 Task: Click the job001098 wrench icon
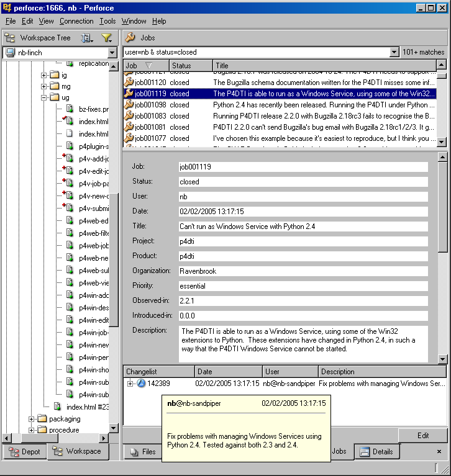point(129,105)
